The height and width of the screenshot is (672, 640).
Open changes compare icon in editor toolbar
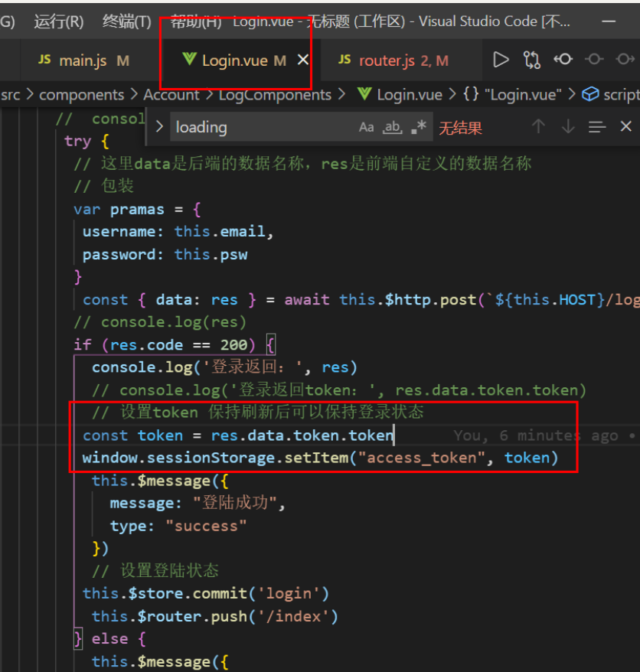pos(531,60)
